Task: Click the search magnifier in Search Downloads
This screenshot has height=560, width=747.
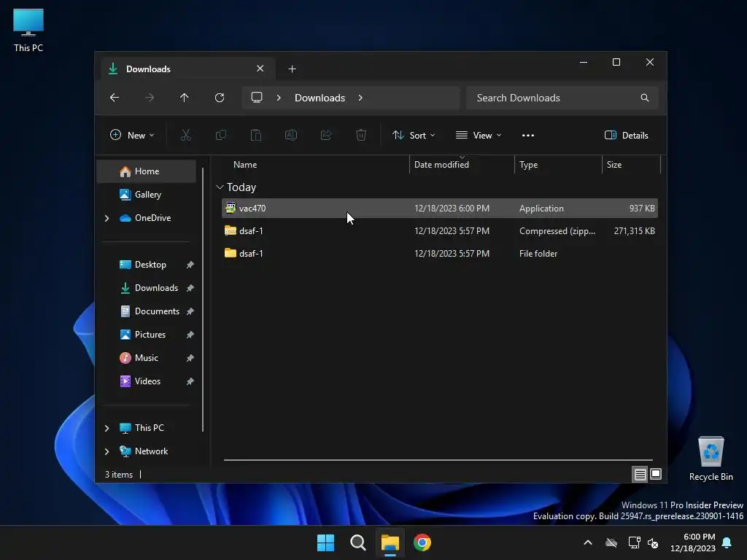Action: click(645, 98)
